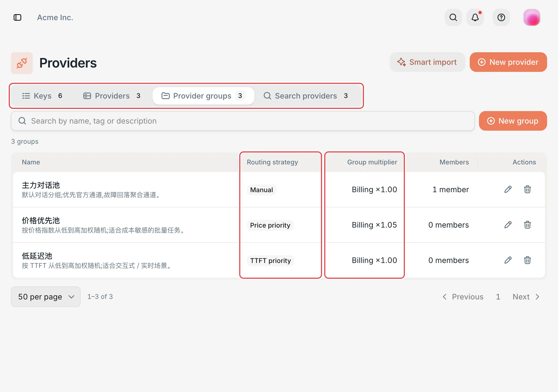
Task: Delete the 价格优先池 group
Action: point(527,225)
